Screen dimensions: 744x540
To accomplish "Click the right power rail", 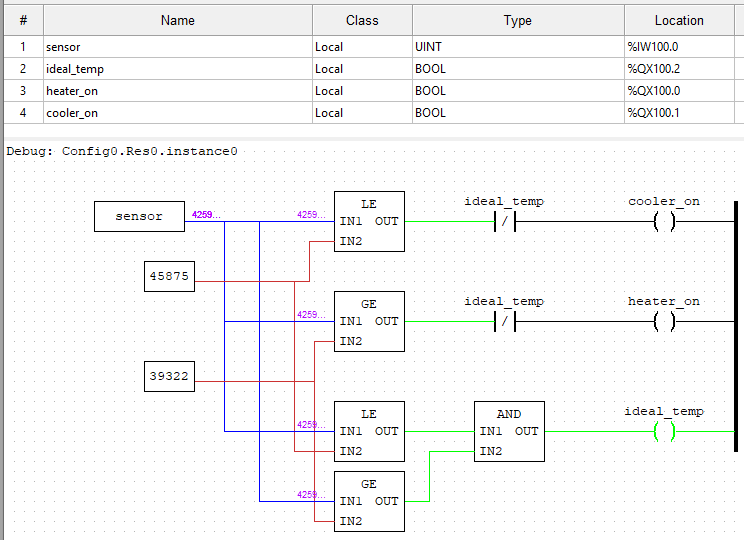I will coord(736,326).
